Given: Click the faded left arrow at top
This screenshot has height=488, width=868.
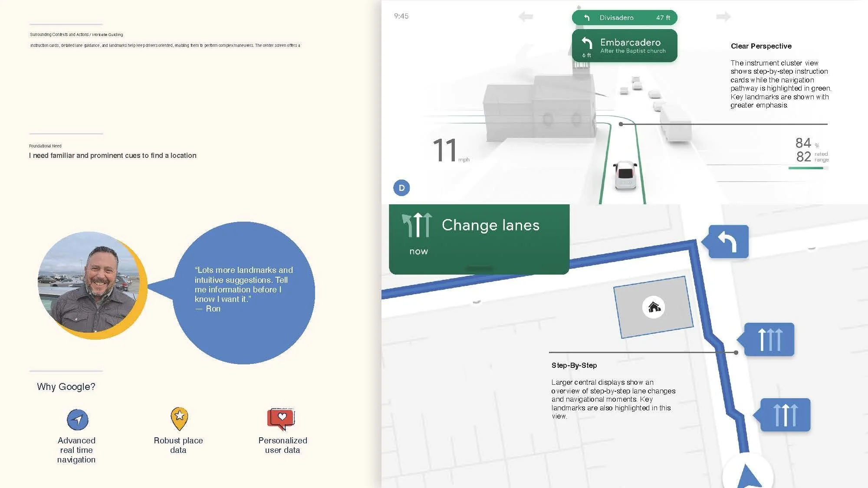Looking at the screenshot, I should coord(526,17).
